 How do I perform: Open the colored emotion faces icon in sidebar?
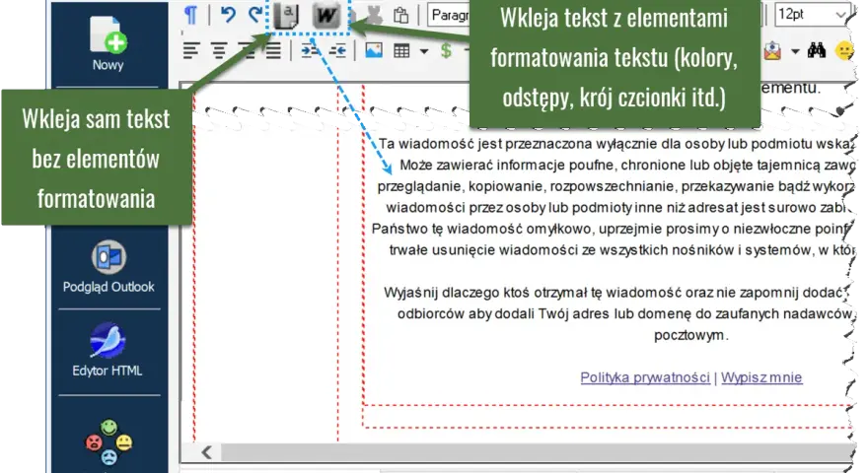click(108, 442)
